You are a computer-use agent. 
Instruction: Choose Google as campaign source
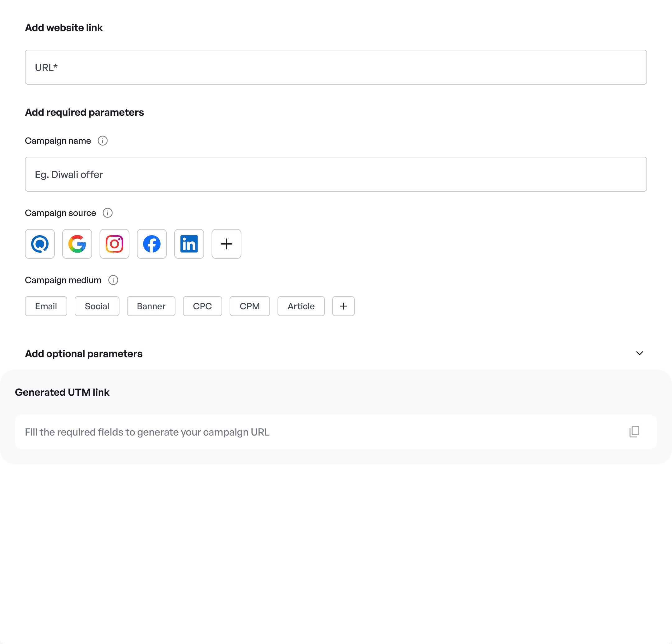77,244
